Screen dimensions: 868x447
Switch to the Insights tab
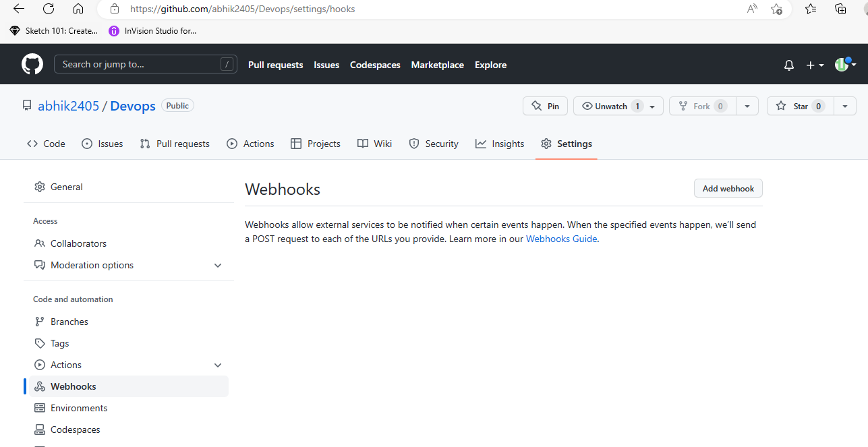tap(500, 144)
